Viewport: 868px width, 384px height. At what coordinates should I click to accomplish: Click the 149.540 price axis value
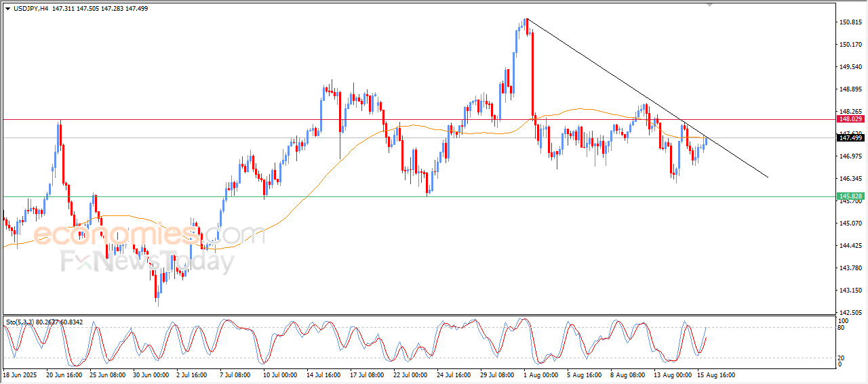point(850,67)
